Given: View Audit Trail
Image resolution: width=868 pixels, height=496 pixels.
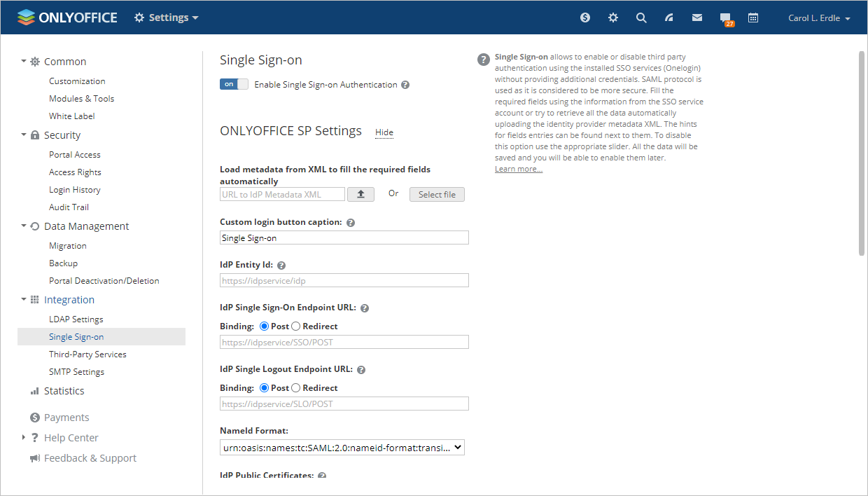Looking at the screenshot, I should pyautogui.click(x=69, y=207).
